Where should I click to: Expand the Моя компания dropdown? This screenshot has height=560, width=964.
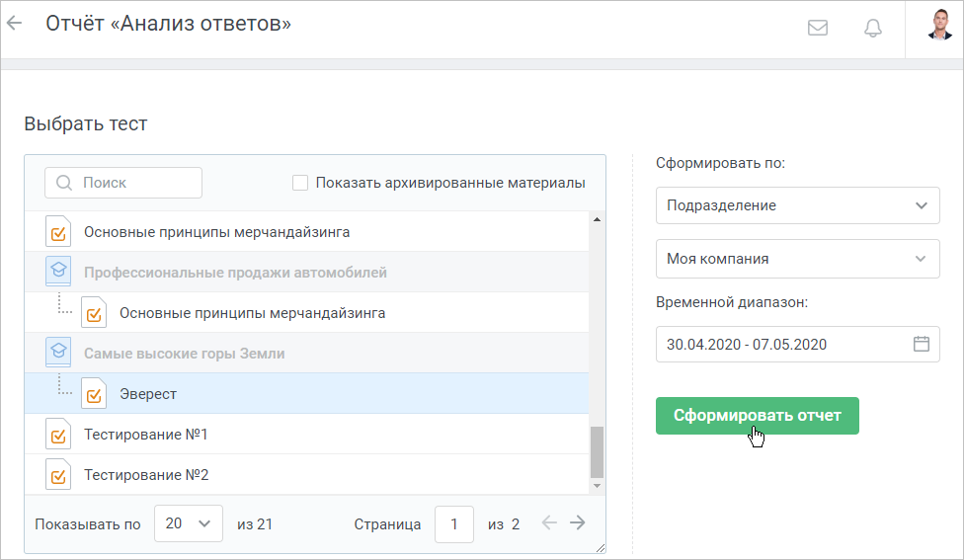(x=797, y=259)
